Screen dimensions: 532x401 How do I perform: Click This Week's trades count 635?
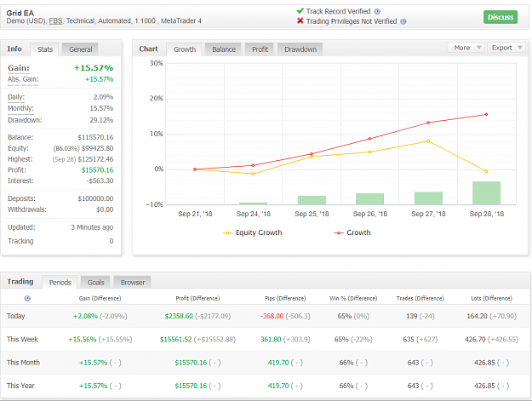[409, 339]
